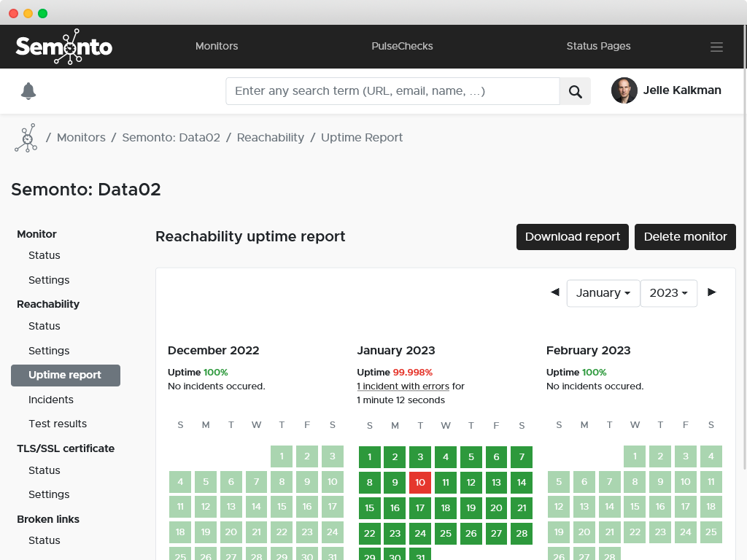747x560 pixels.
Task: Focus the search term input field
Action: (392, 91)
